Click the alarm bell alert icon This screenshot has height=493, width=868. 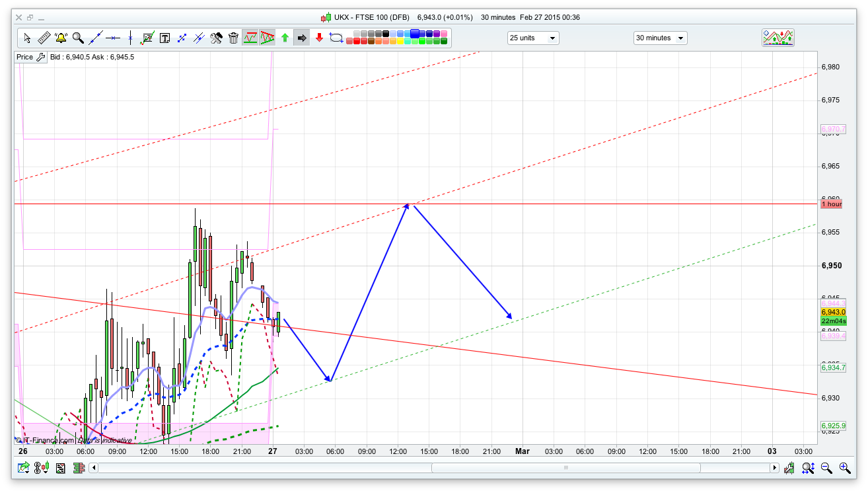pyautogui.click(x=61, y=38)
